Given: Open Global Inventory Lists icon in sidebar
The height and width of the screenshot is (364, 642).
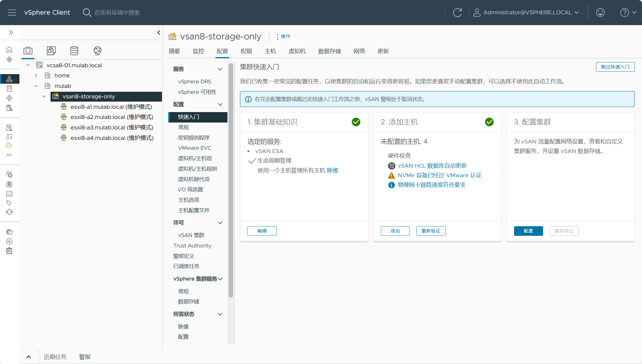Looking at the screenshot, I should [9, 108].
